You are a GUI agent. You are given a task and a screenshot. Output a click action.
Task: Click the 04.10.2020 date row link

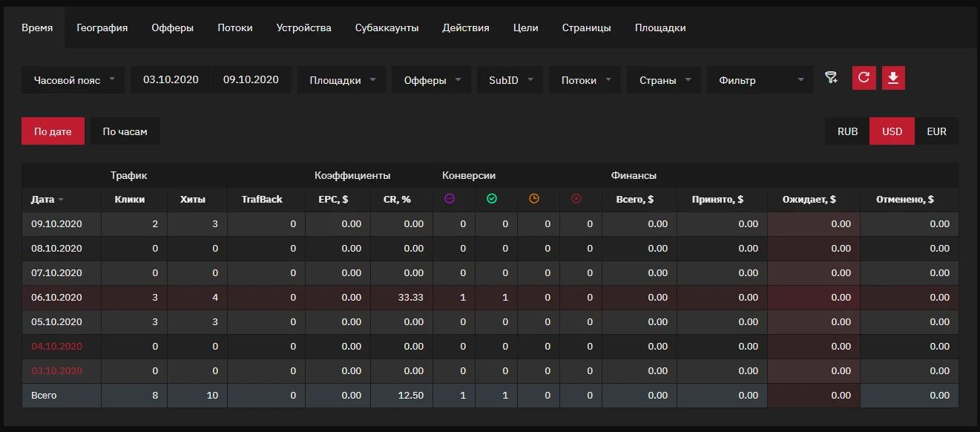pos(56,347)
